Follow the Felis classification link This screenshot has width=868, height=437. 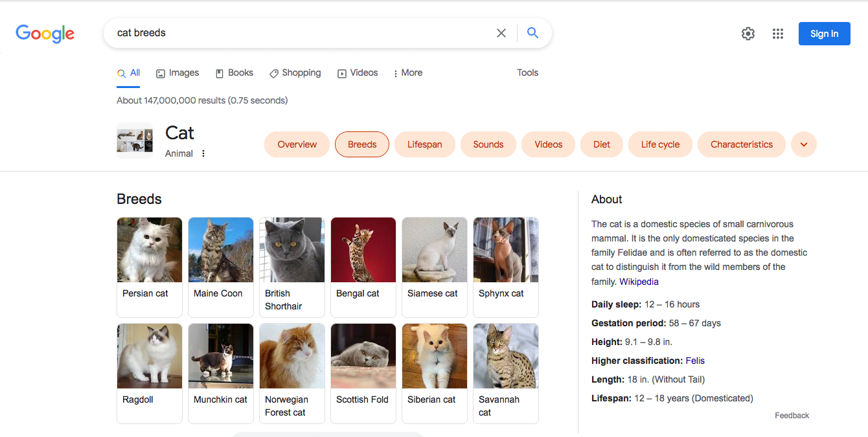tap(694, 360)
